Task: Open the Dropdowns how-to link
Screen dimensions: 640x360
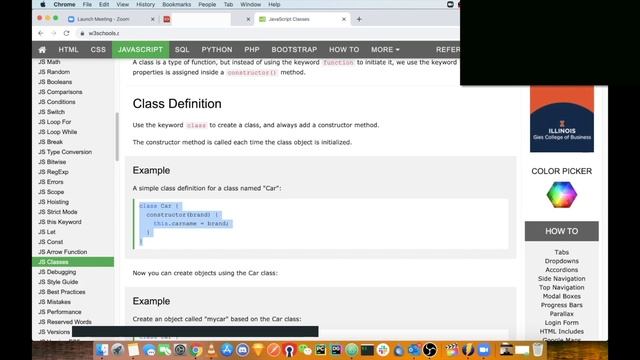Action: point(562,261)
